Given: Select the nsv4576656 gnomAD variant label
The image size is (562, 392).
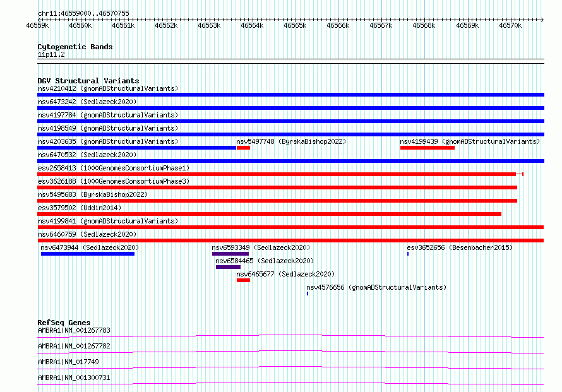Looking at the screenshot, I should (376, 287).
